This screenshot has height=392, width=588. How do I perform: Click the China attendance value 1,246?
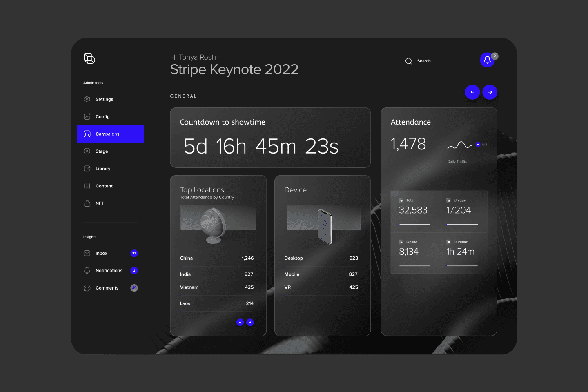(x=247, y=258)
